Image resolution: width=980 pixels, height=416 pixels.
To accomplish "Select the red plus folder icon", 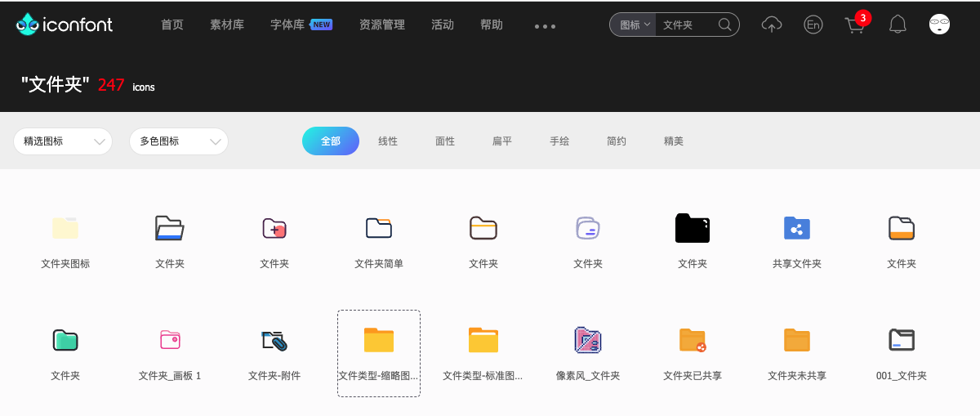I will pos(274,228).
